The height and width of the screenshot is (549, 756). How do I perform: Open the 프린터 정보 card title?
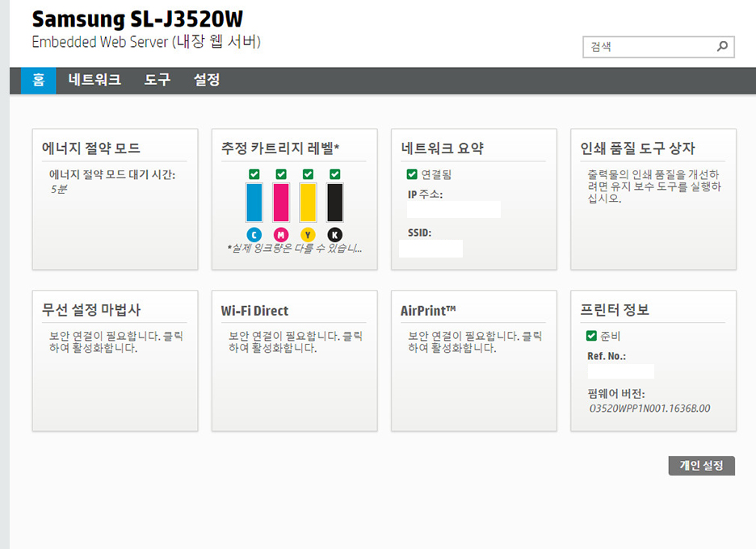pos(615,309)
